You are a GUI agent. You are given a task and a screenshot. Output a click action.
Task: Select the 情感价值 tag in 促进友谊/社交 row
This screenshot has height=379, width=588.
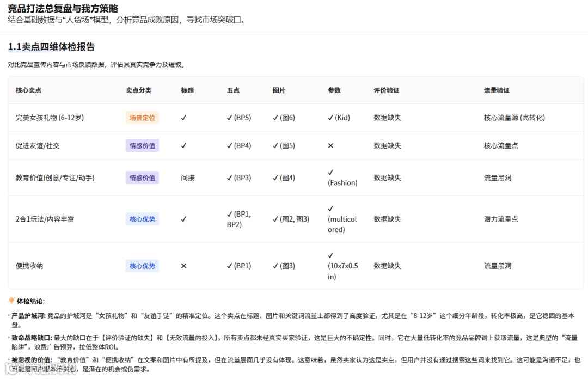[x=142, y=145]
